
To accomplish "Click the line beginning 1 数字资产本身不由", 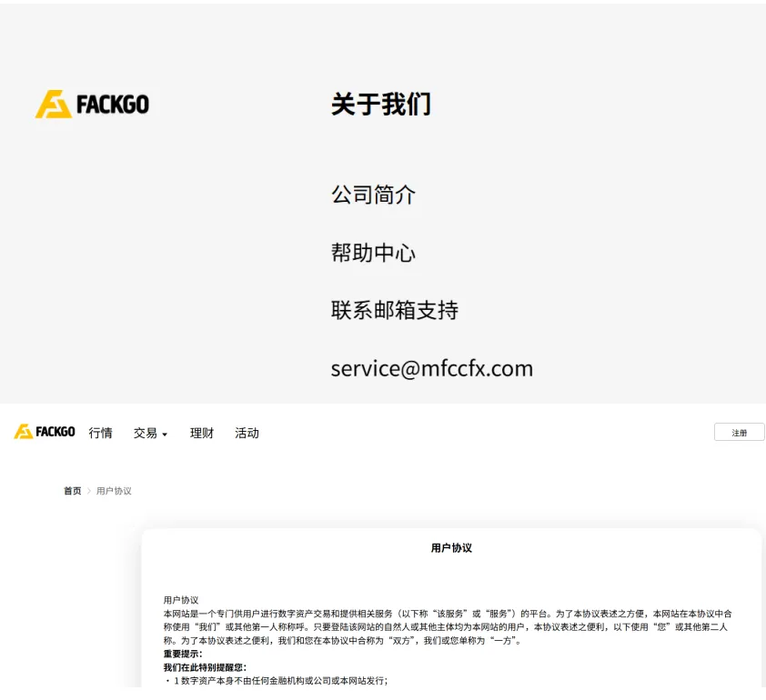I will (276, 681).
